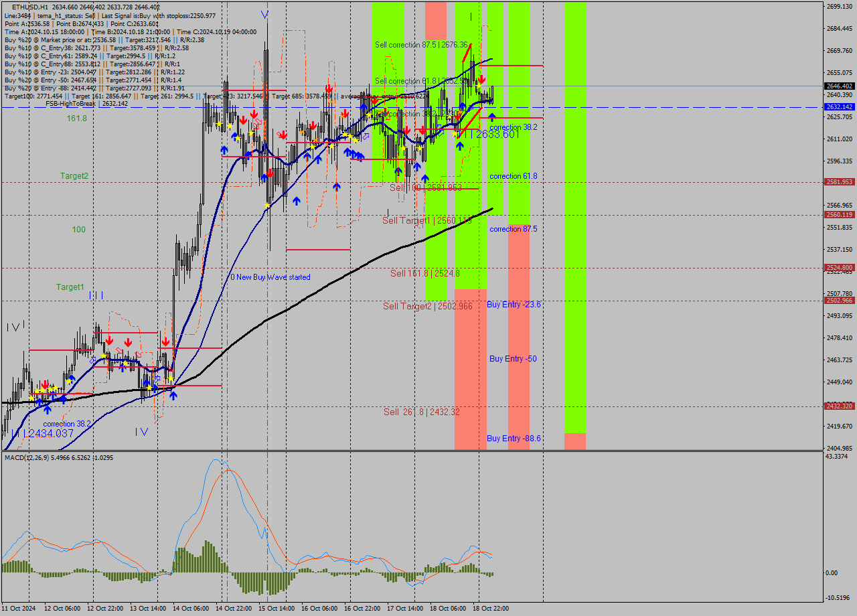Click the green Target1 label
The height and width of the screenshot is (616, 857).
70,287
